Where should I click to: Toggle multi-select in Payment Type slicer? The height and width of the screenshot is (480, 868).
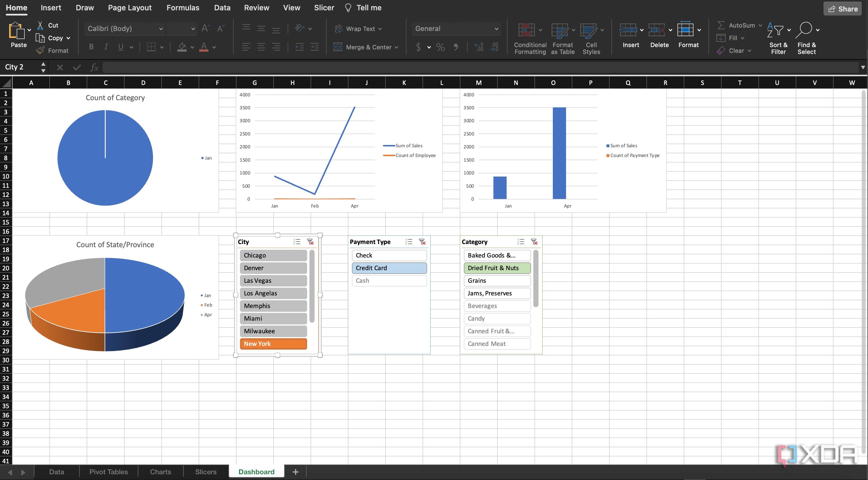[408, 242]
